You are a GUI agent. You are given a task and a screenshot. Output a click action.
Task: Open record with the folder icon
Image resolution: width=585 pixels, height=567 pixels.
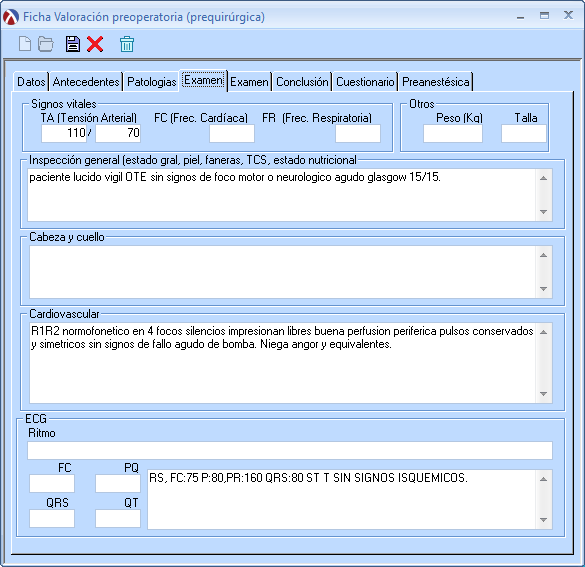coord(46,44)
